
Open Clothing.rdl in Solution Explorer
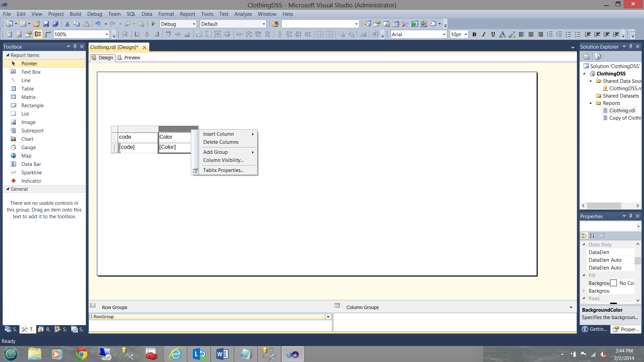[x=622, y=111]
